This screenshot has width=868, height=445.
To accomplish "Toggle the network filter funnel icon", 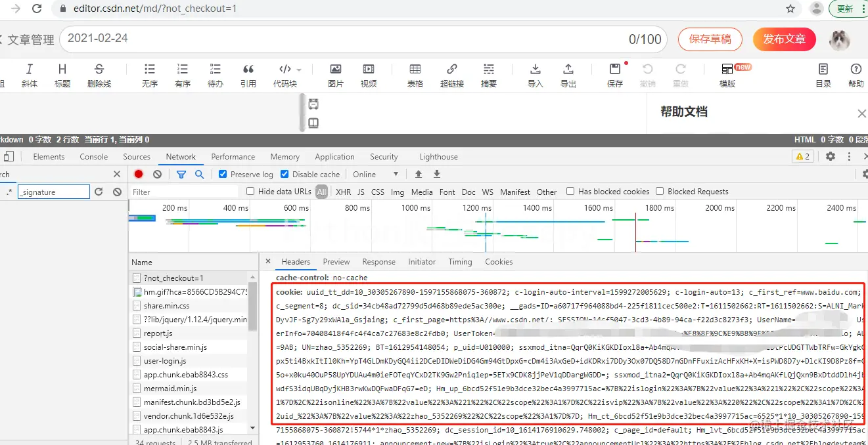I will [181, 174].
